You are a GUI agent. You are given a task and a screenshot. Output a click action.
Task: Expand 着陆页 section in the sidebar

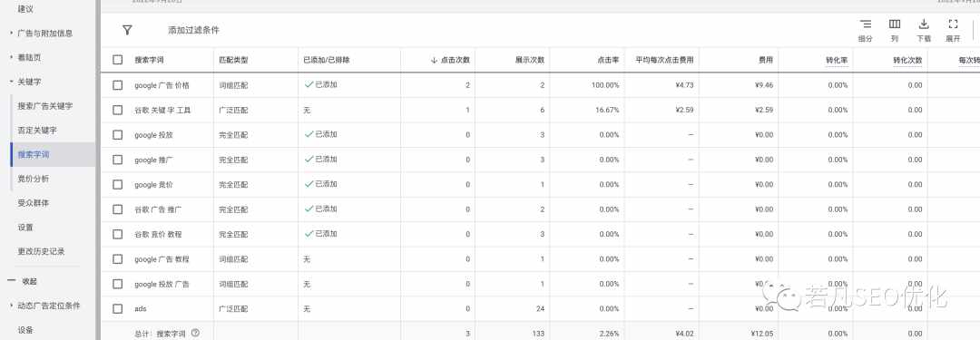pyautogui.click(x=12, y=57)
